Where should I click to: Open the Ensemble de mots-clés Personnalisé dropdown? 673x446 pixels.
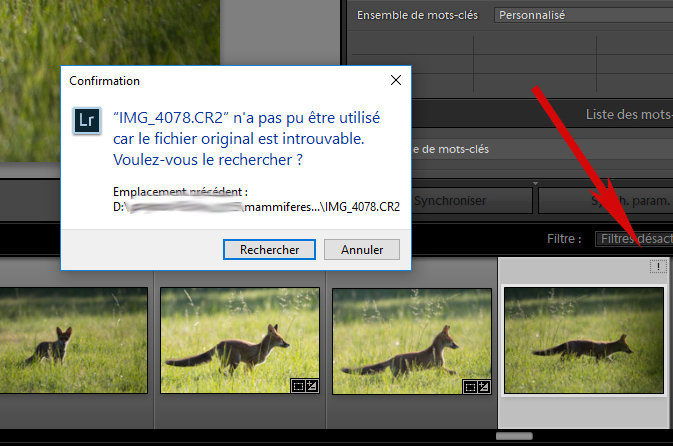point(583,15)
